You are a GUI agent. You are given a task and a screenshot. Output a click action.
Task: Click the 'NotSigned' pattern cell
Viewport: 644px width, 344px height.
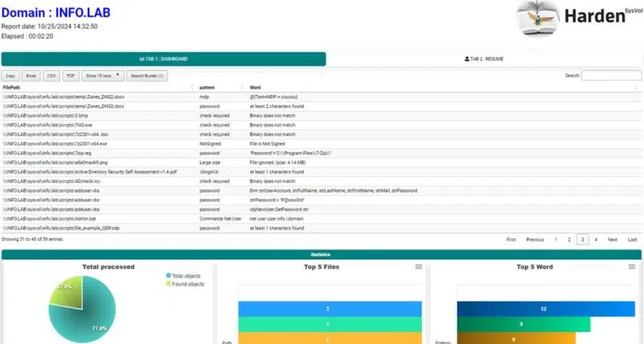(210, 144)
